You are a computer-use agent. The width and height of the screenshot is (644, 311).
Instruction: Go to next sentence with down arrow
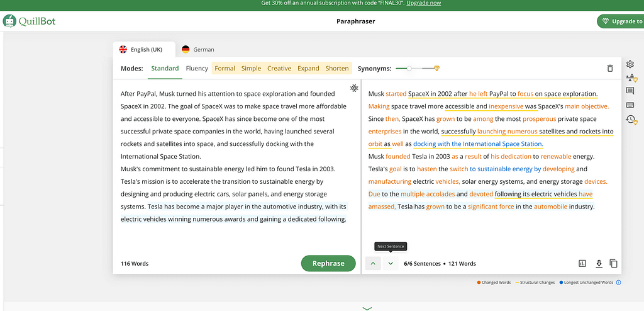click(x=391, y=263)
